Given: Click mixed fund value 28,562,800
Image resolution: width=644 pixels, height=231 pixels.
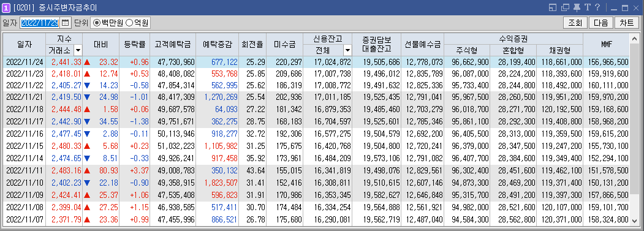Looking at the screenshot, I should pyautogui.click(x=517, y=220).
